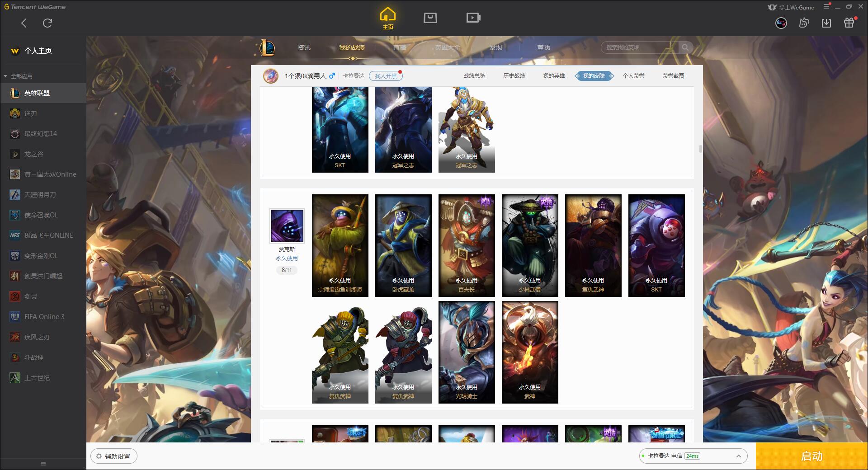
Task: Switch to the 历史战绩 sub-tab
Action: [514, 76]
